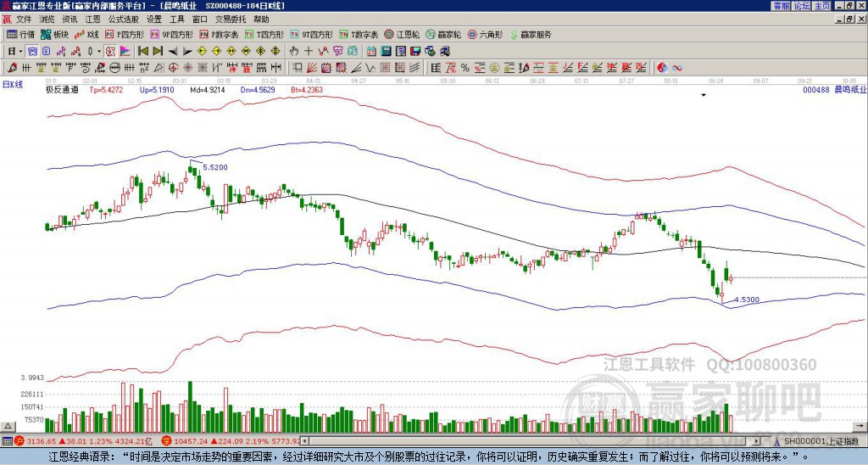868x465 pixels.
Task: Jump to first bar with skip-back icon
Action: pos(143,52)
